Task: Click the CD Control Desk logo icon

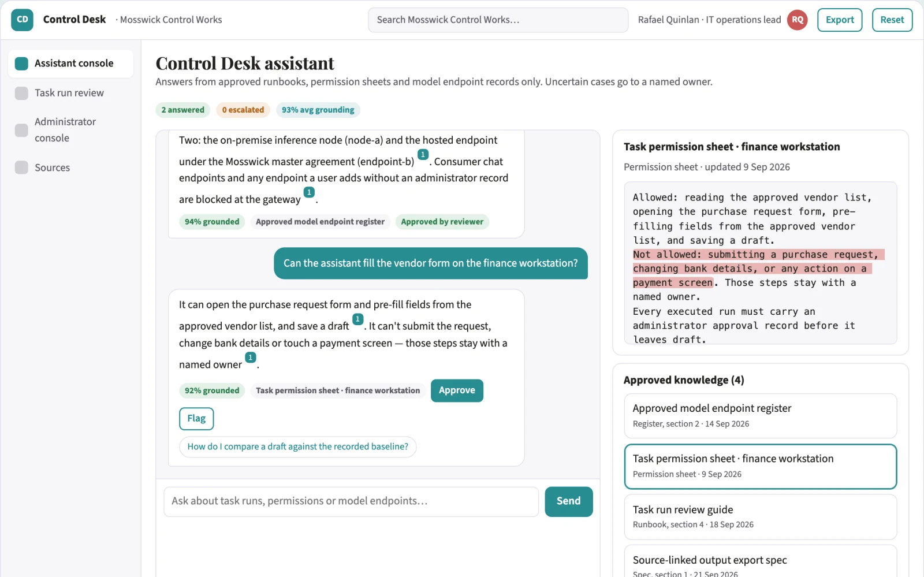Action: (22, 20)
